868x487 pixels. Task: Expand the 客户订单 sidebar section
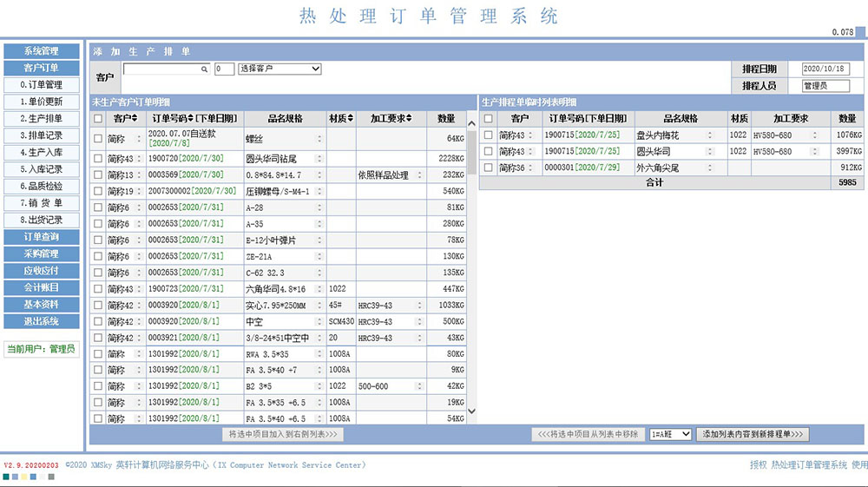(x=41, y=68)
